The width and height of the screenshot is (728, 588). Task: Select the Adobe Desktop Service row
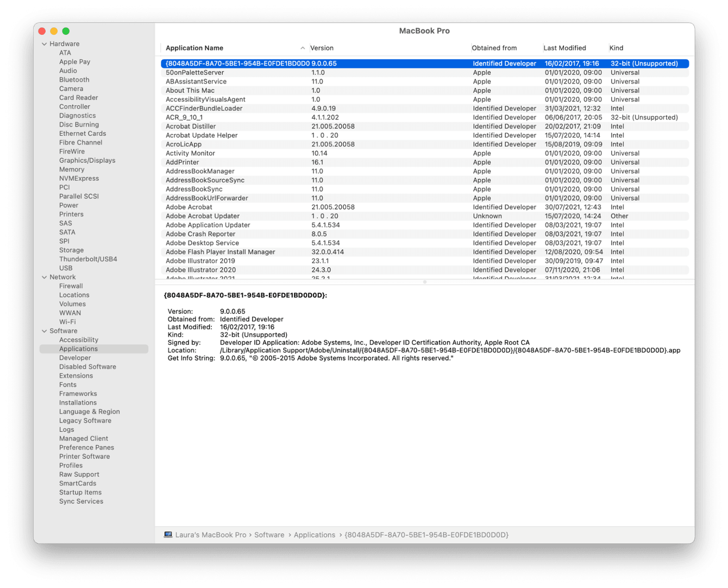click(x=425, y=243)
